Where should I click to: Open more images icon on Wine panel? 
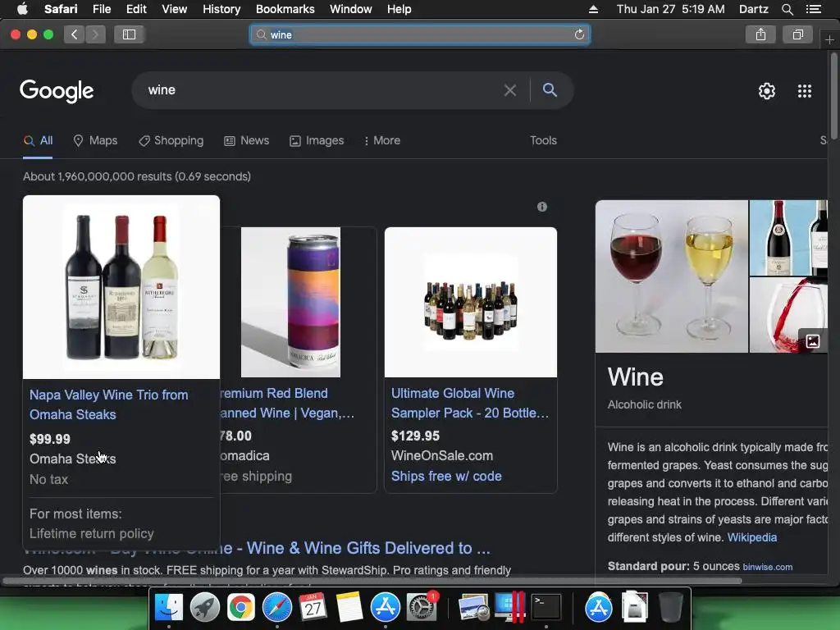click(812, 340)
